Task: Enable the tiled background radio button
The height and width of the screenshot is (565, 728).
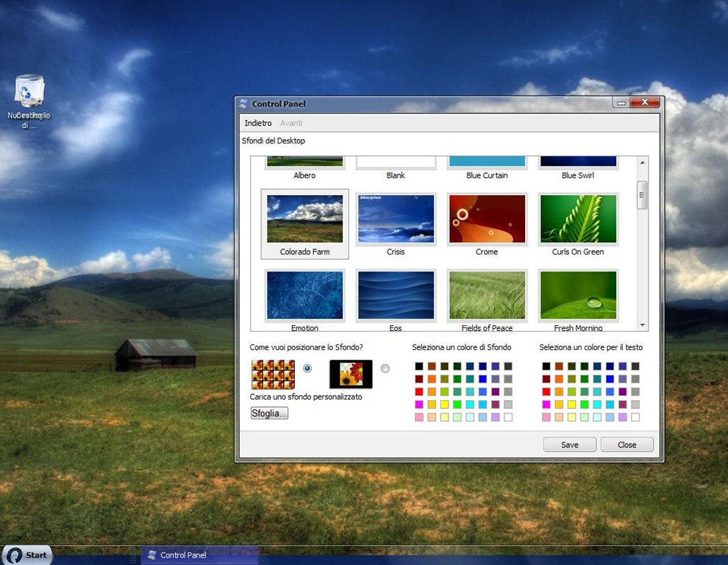Action: [307, 369]
